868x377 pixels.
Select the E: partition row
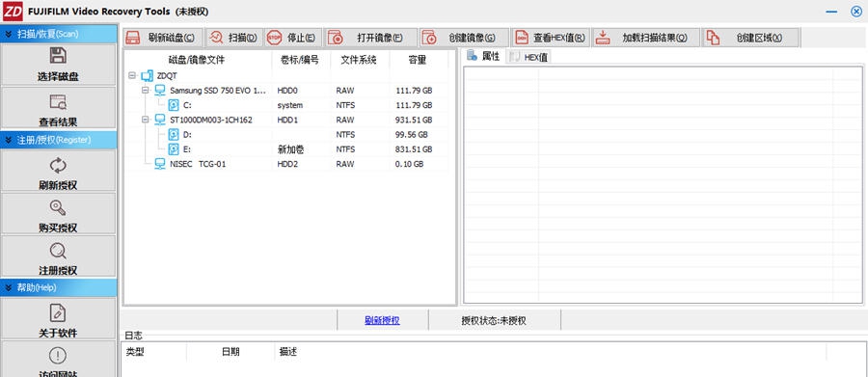tap(285, 148)
